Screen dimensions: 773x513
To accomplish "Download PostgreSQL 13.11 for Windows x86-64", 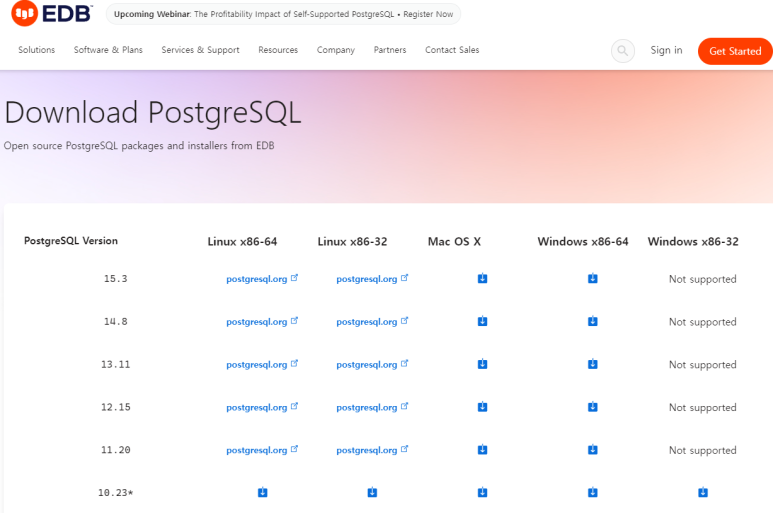I will 593,364.
